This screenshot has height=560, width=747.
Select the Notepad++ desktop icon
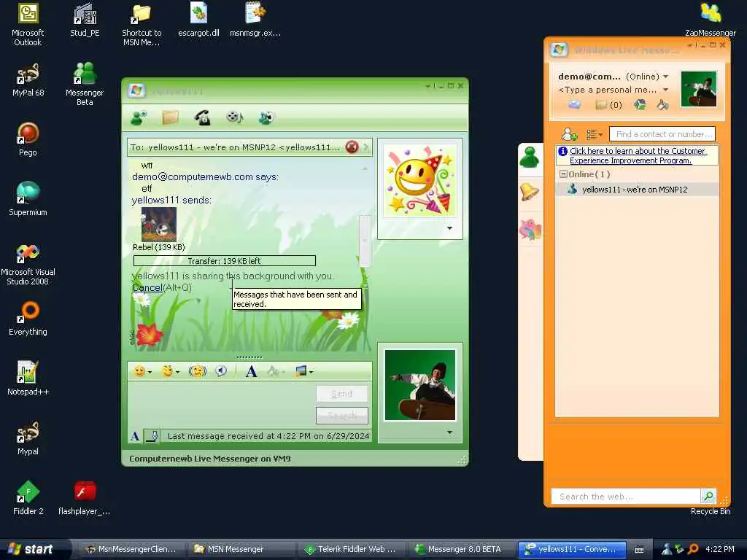click(28, 378)
